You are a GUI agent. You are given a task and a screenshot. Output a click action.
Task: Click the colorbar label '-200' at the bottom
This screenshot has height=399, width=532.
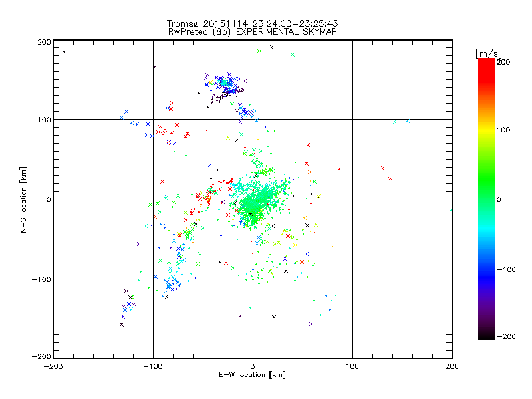(x=506, y=336)
